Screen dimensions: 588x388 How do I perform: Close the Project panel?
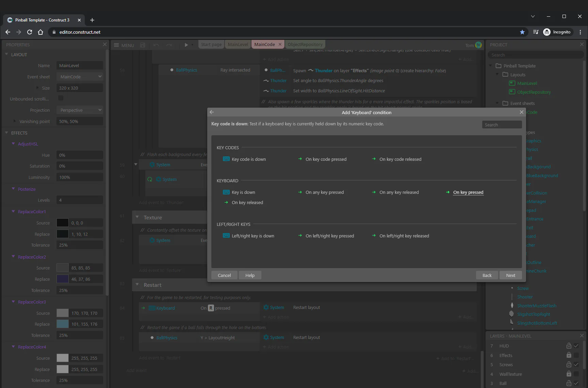point(582,44)
